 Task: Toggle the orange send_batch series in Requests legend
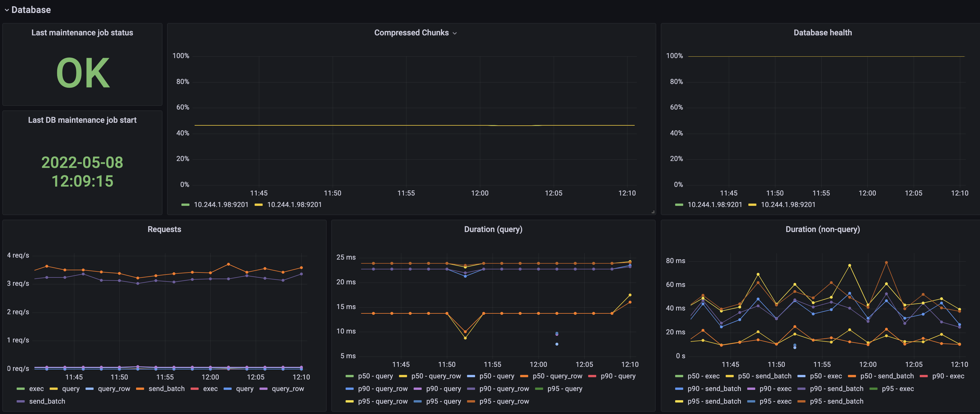tap(166, 389)
